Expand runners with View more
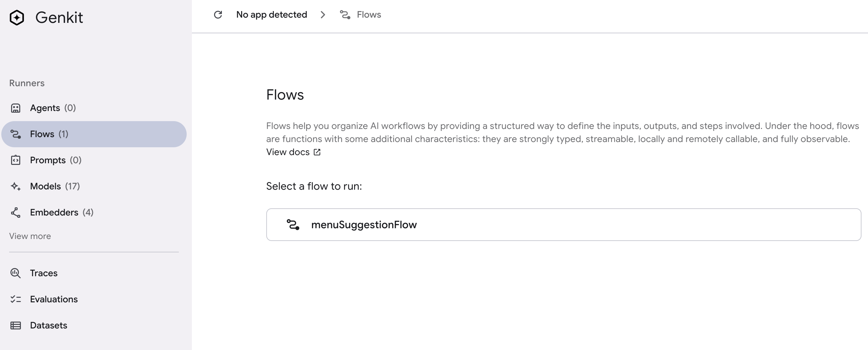 coord(30,236)
